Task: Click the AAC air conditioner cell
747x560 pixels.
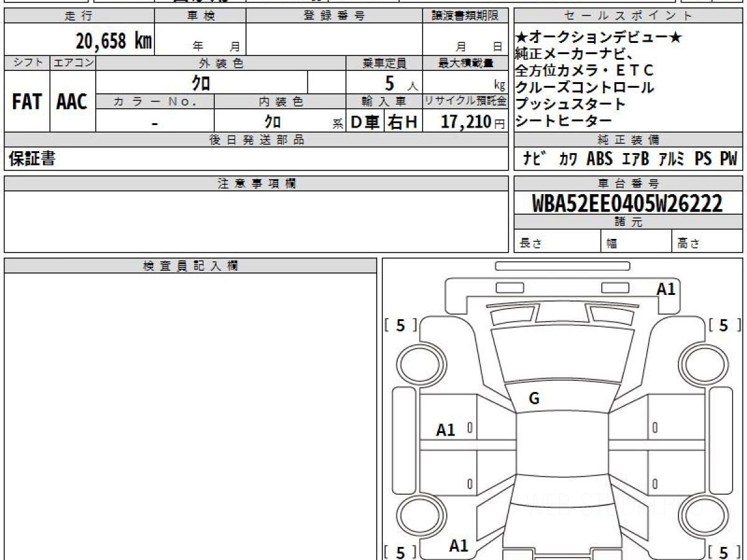Action: (72, 102)
